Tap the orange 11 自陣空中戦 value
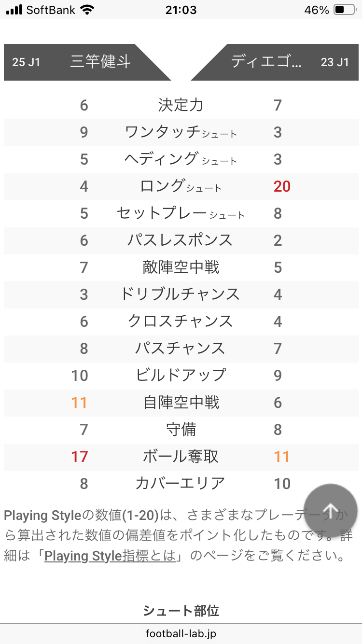The width and height of the screenshot is (362, 644). [80, 403]
